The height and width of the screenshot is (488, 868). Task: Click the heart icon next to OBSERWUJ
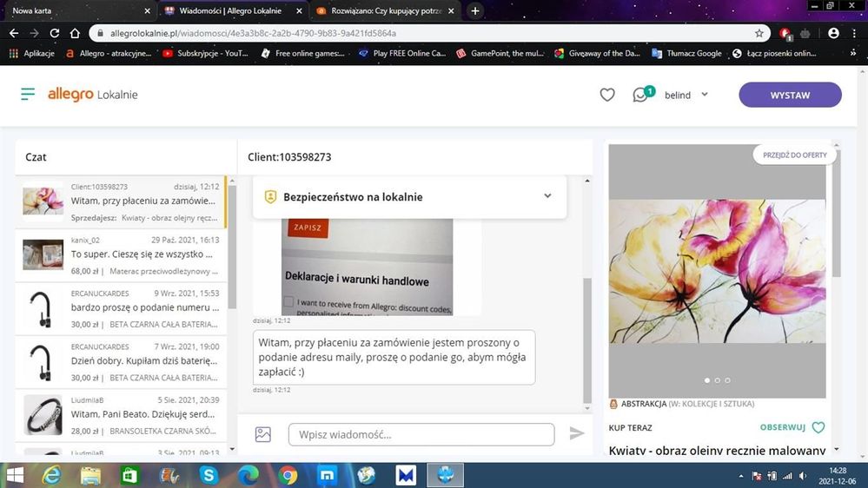818,427
